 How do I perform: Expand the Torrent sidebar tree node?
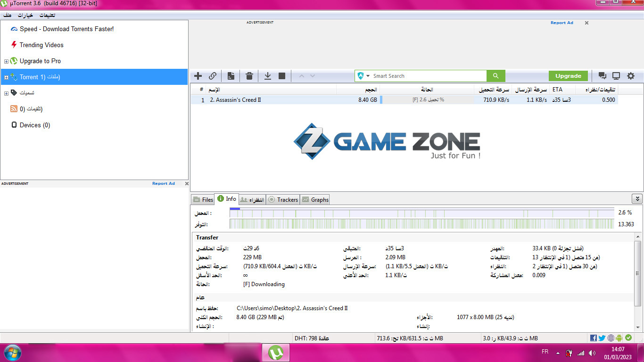(x=6, y=77)
